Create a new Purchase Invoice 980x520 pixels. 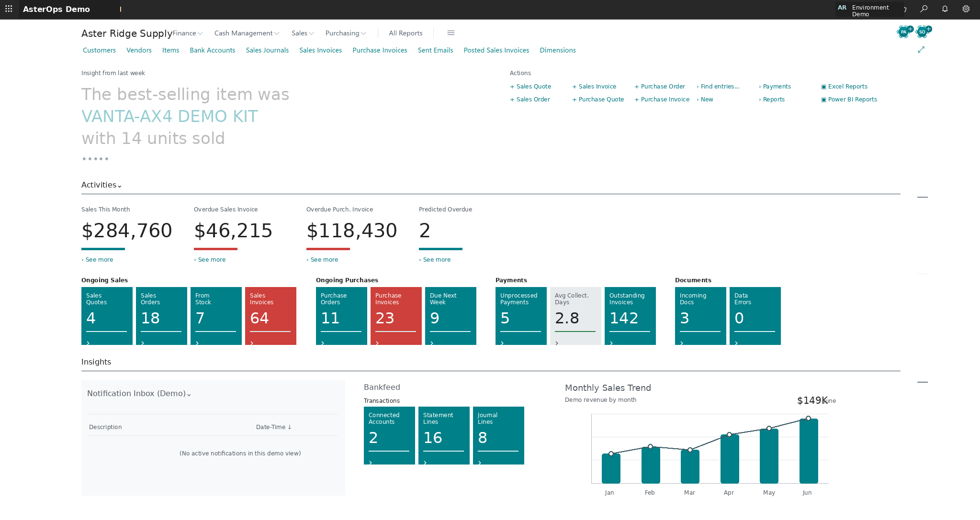pyautogui.click(x=662, y=100)
